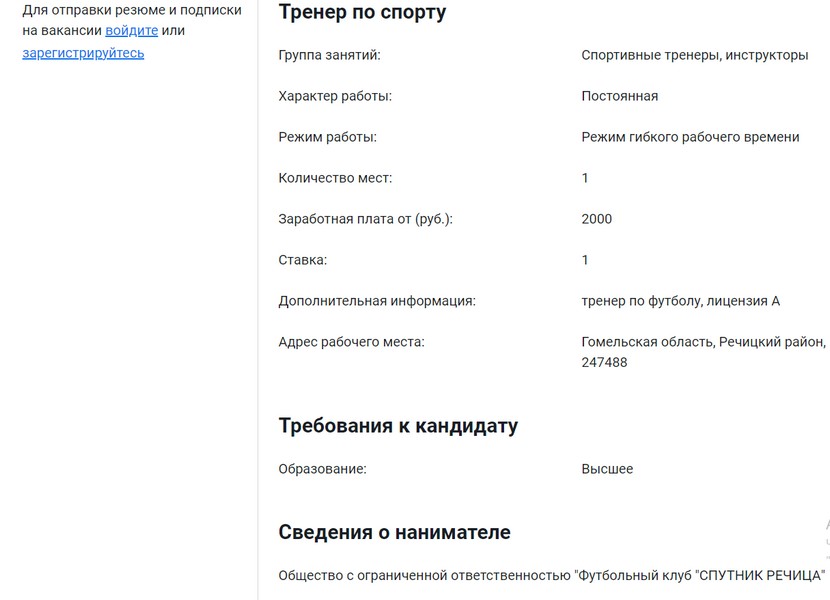
Task: Click the "Постоянная" value
Action: coord(619,97)
